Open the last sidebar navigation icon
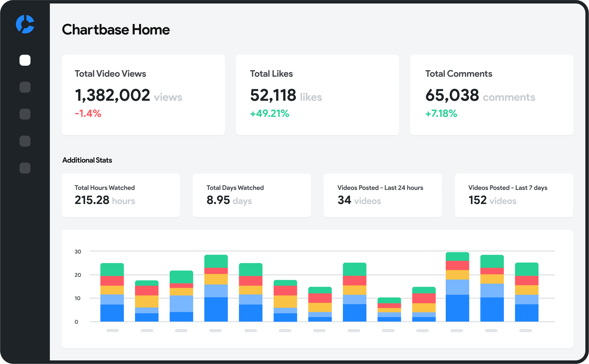Viewport: 589px width, 364px height. coord(25,168)
